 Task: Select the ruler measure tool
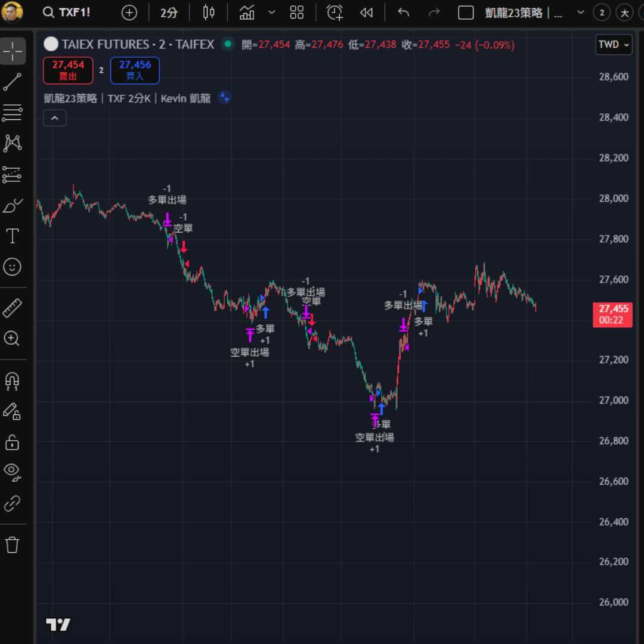tap(13, 308)
